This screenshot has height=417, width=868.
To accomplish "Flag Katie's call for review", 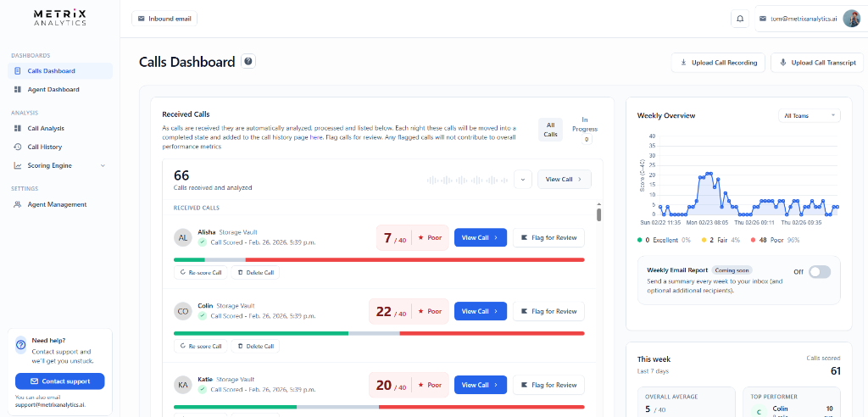I will pyautogui.click(x=548, y=385).
